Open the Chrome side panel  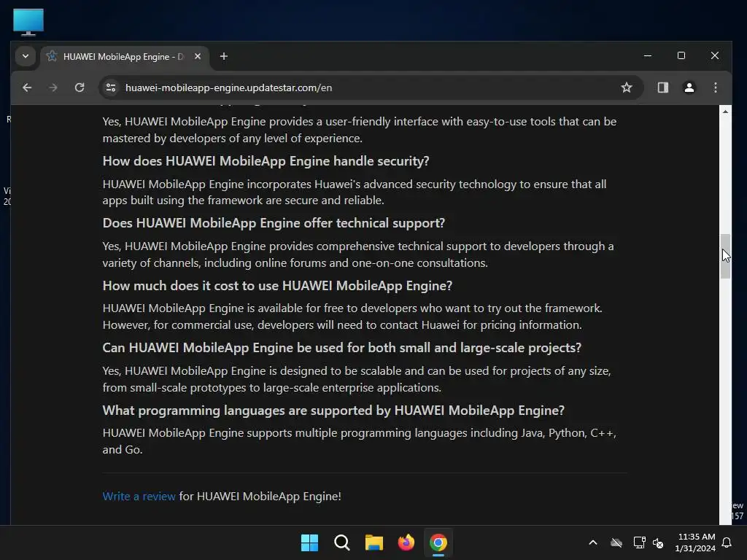point(662,87)
